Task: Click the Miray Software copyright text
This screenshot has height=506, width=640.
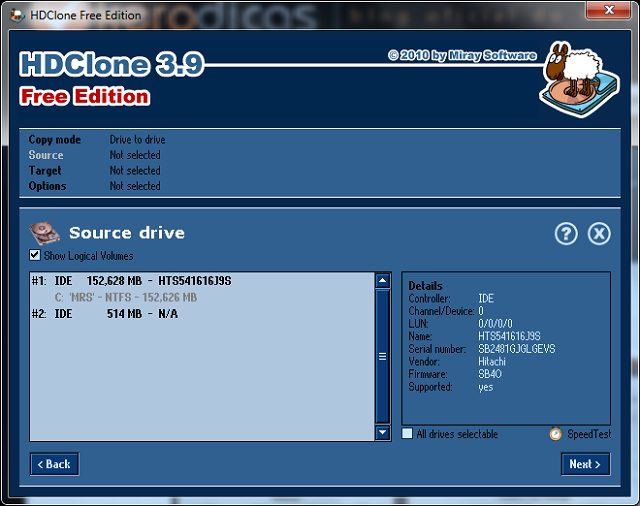Action: pos(462,55)
